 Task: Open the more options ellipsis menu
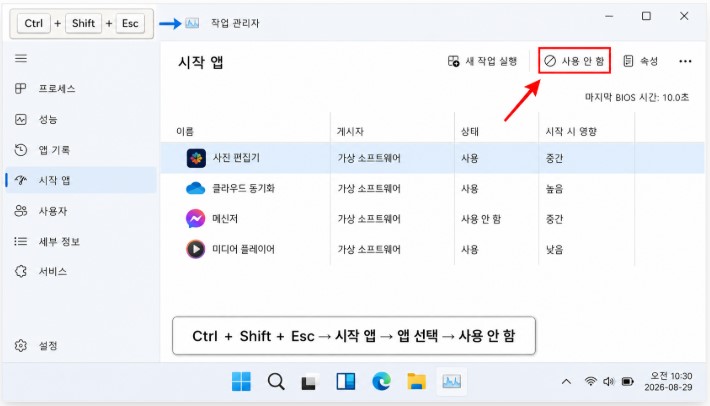point(685,61)
